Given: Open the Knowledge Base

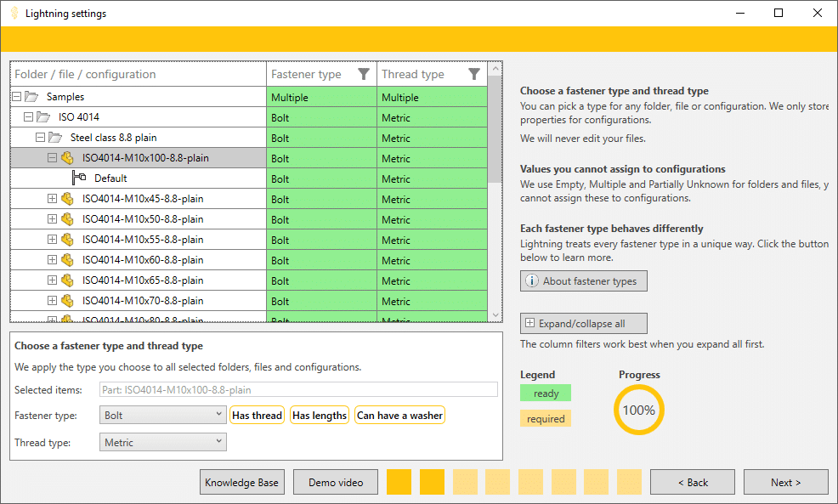Looking at the screenshot, I should (242, 482).
